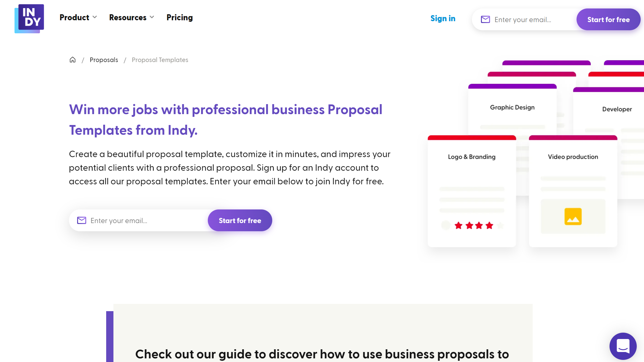Select the Developer template card
Screen dimensions: 644x362
click(617, 109)
